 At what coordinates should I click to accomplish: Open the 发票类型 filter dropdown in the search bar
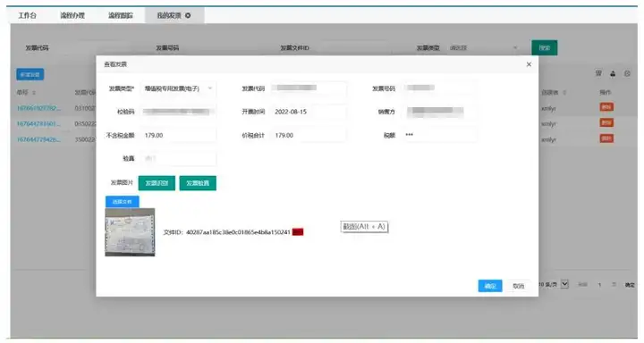point(483,48)
